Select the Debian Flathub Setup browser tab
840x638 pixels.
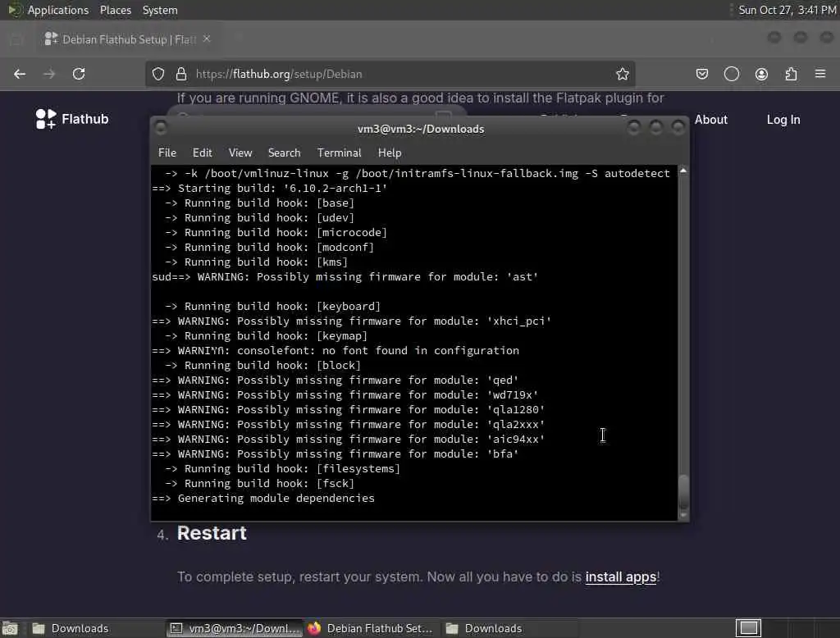click(127, 39)
